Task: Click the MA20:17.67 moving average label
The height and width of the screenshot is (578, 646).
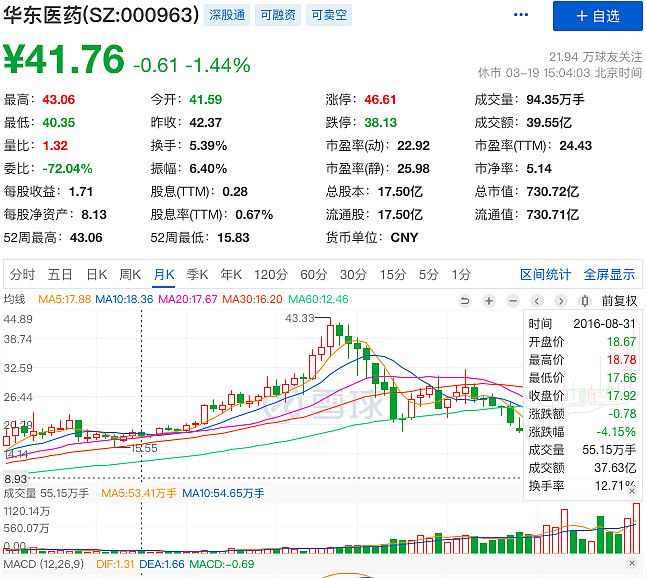Action: click(187, 299)
